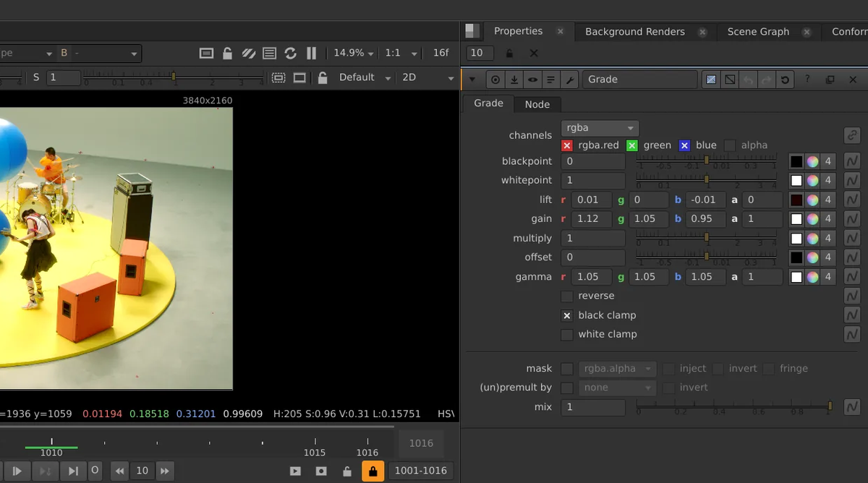Enable the mask checkbox
The image size is (868, 483).
(567, 369)
